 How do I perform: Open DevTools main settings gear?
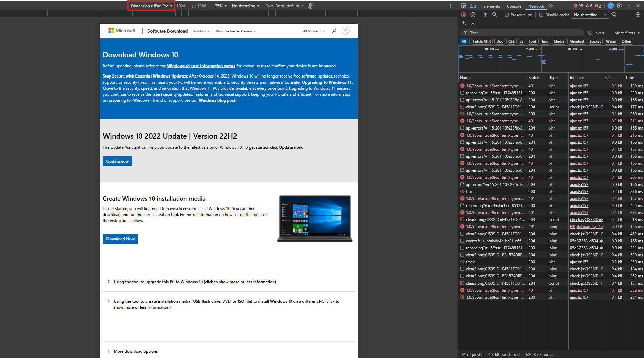(x=620, y=6)
